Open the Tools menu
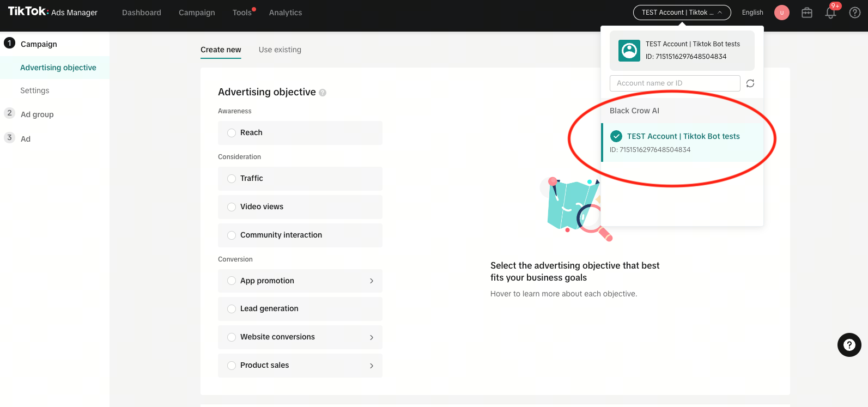This screenshot has width=868, height=407. coord(242,13)
